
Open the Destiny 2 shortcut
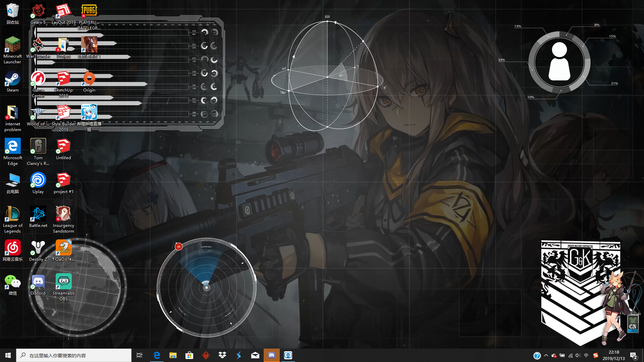38,248
